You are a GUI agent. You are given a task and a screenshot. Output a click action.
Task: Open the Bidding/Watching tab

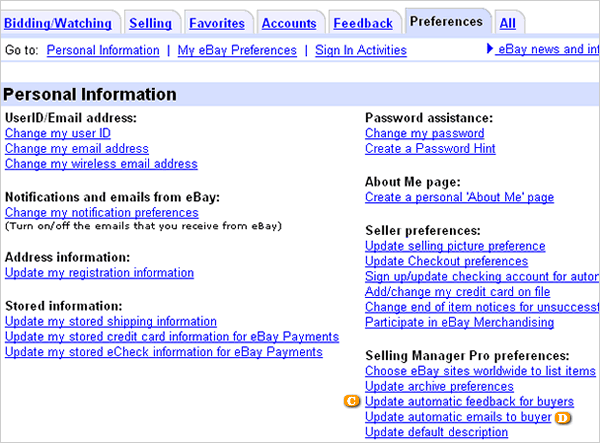(x=58, y=23)
